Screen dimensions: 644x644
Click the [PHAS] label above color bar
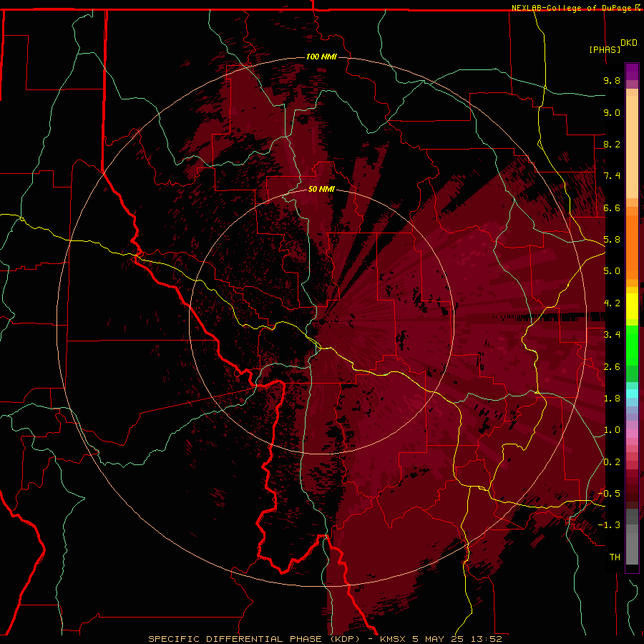pos(605,49)
